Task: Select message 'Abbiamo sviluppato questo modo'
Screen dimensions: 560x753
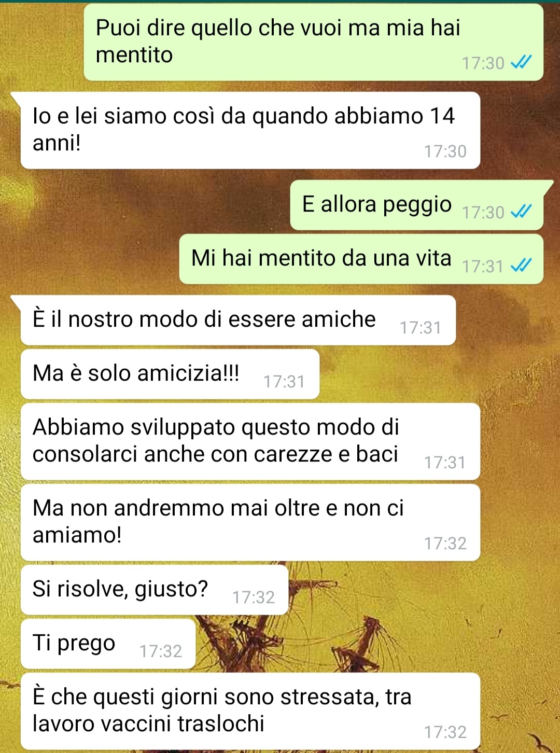Action: tap(250, 441)
